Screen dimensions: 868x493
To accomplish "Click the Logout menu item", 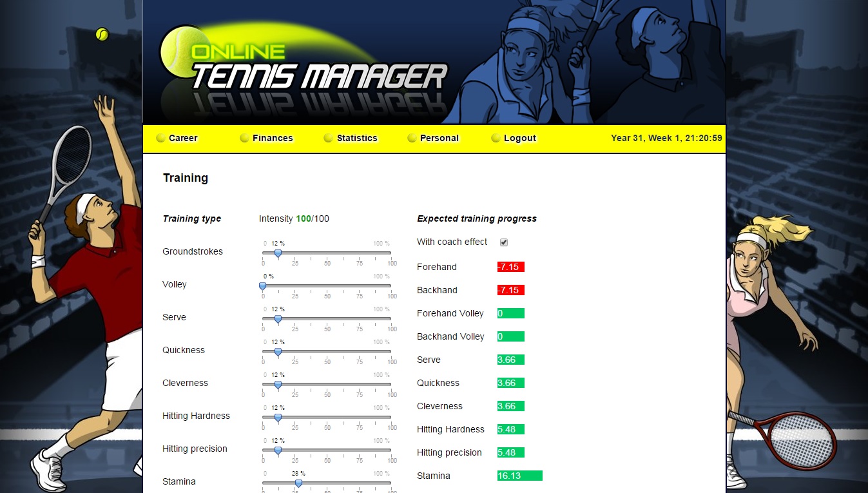I will [520, 138].
